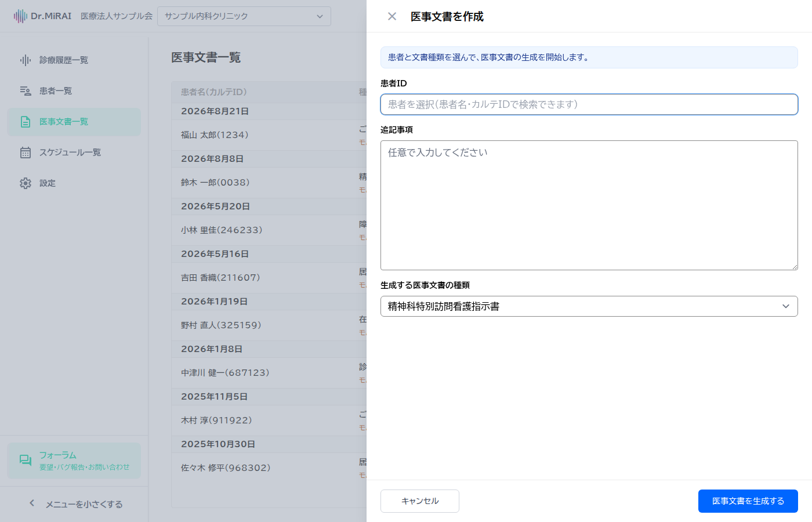Click the 医事文書一覧 document icon
The width and height of the screenshot is (812, 522).
point(26,122)
